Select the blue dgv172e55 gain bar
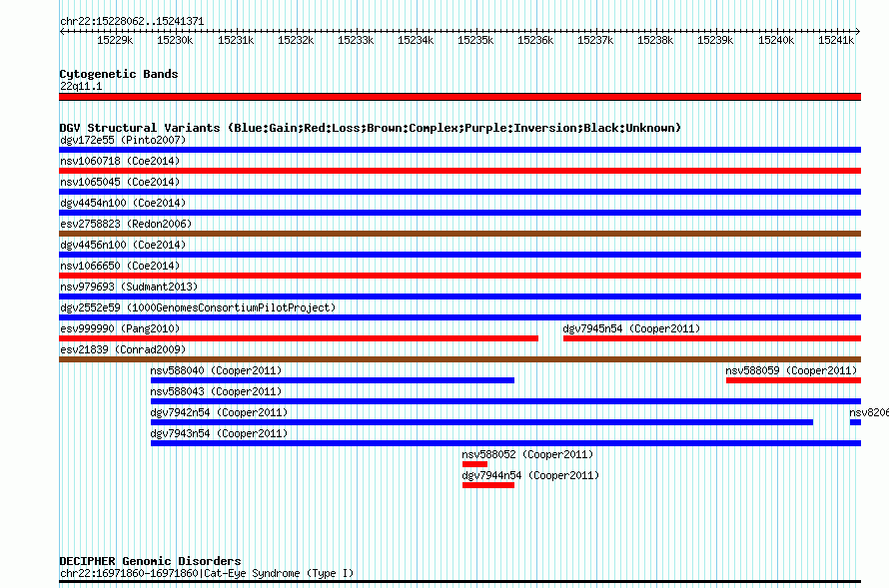The height and width of the screenshot is (588, 889). point(459,150)
